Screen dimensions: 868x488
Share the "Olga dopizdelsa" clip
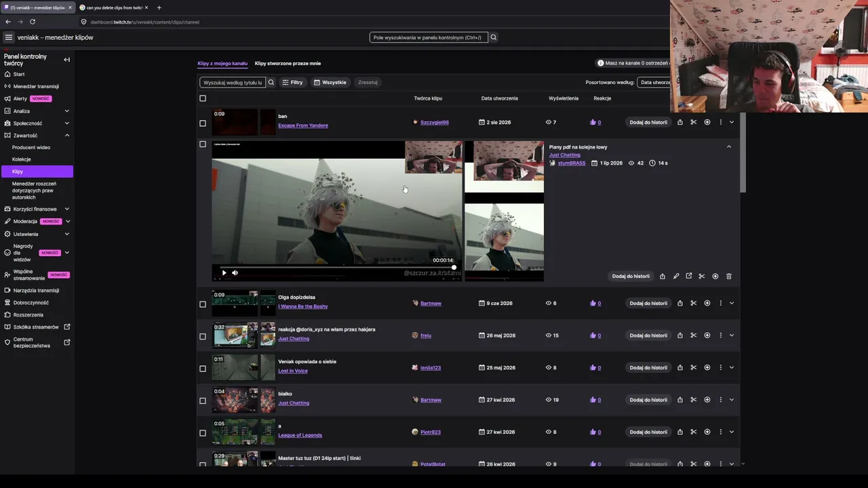(x=680, y=304)
